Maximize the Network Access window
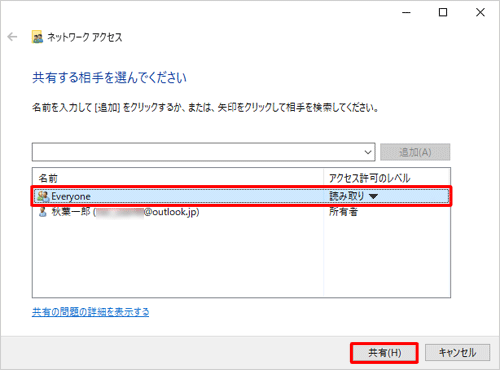The width and height of the screenshot is (500, 370). point(443,13)
